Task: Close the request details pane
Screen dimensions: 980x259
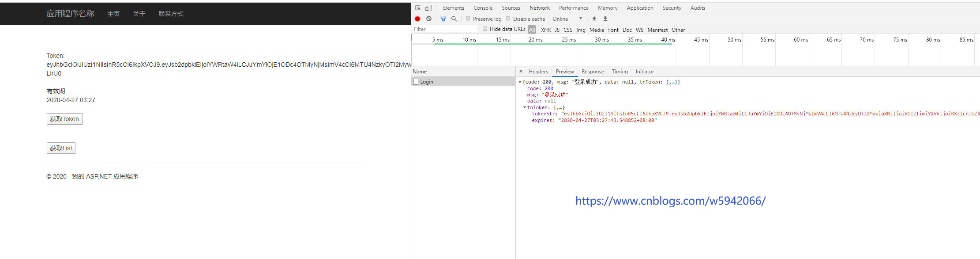Action: click(x=521, y=72)
